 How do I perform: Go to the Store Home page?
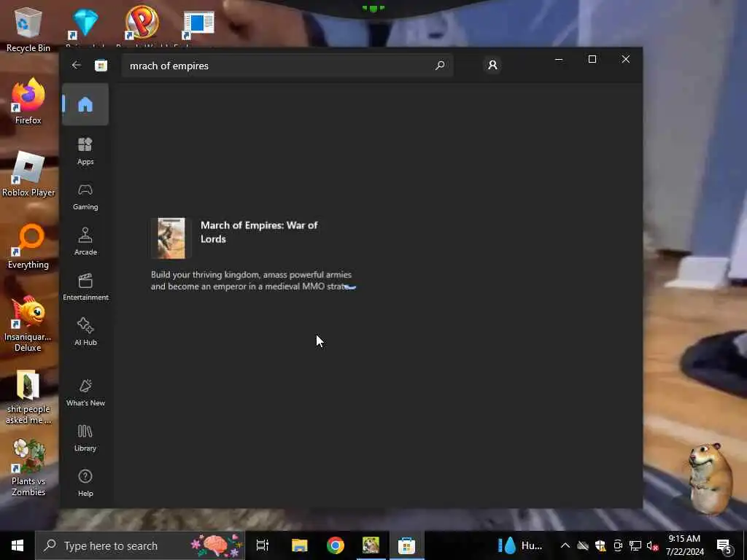point(85,104)
